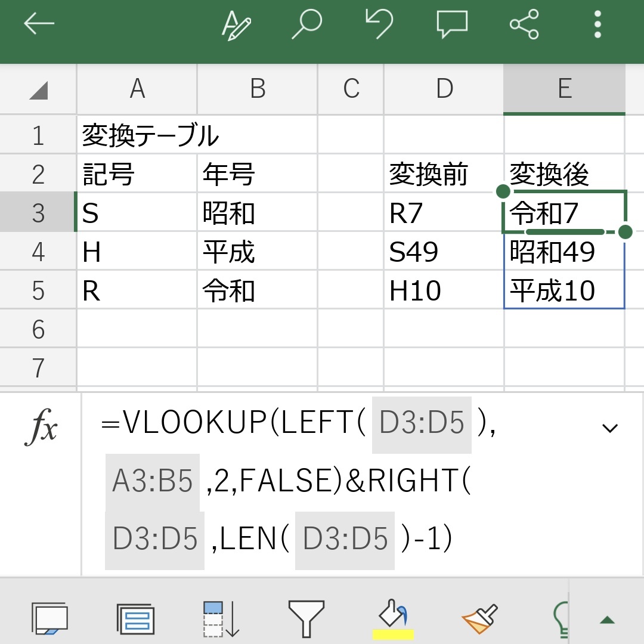Tap the bottom-right selection handle of E3
The height and width of the screenshot is (644, 644).
coord(625,231)
